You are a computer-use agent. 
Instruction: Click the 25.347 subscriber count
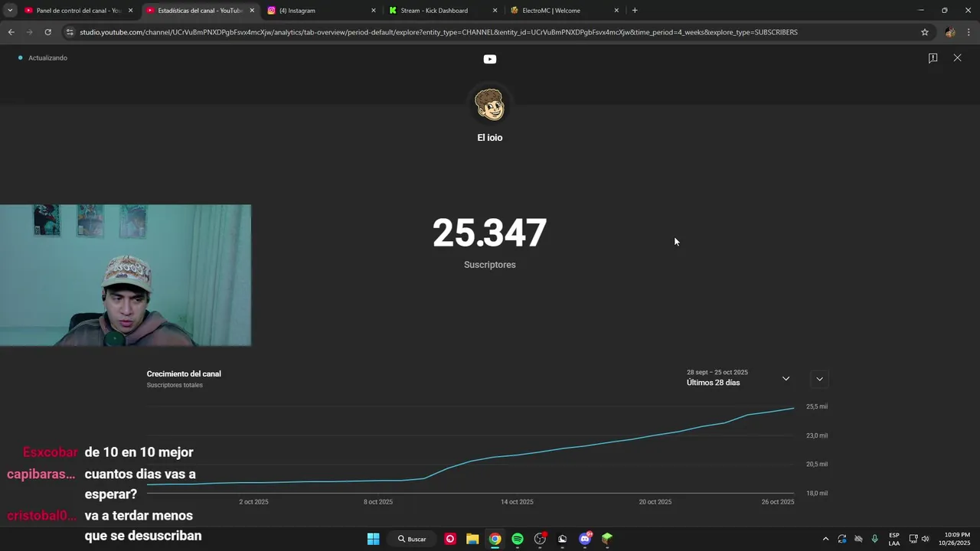[490, 233]
